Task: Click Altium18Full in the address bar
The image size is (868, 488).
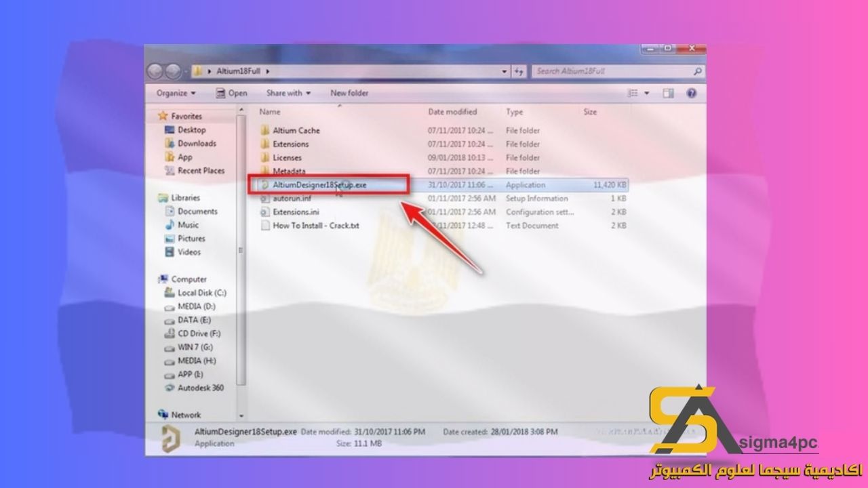Action: [x=238, y=70]
